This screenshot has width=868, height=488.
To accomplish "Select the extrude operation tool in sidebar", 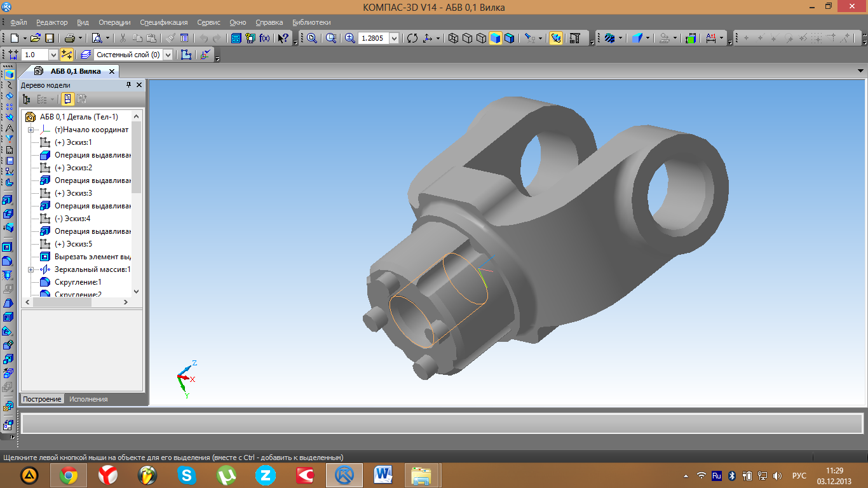I will pos(8,200).
